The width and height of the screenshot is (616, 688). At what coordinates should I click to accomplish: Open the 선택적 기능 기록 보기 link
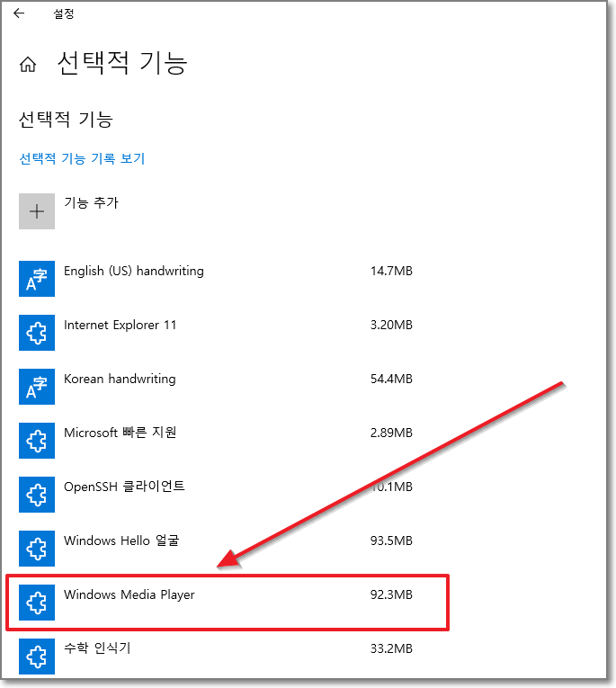(x=82, y=158)
